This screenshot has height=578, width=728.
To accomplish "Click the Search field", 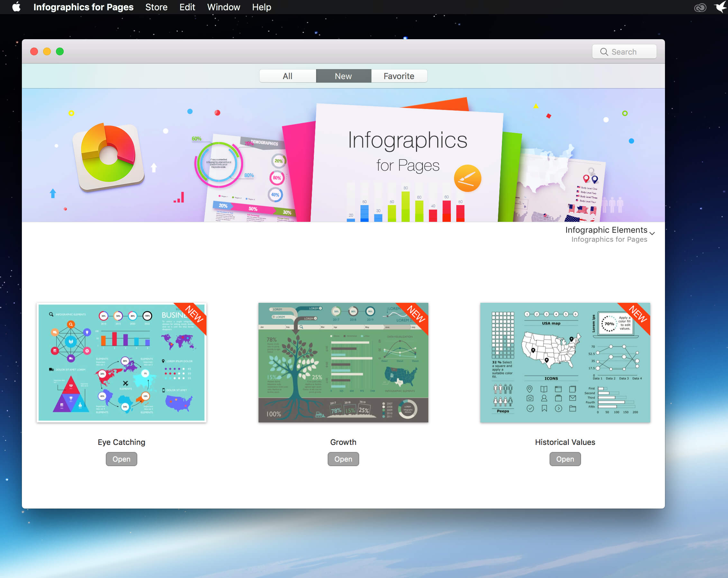I will (624, 52).
